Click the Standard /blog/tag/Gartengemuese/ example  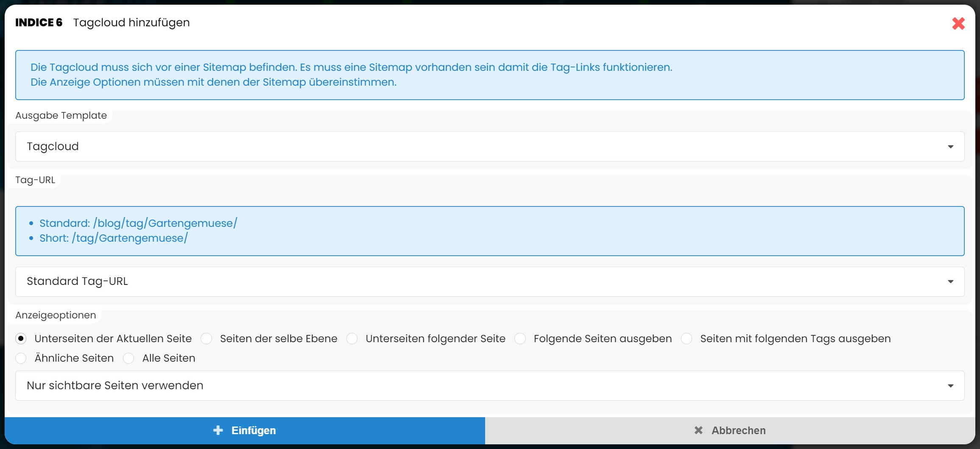click(138, 223)
